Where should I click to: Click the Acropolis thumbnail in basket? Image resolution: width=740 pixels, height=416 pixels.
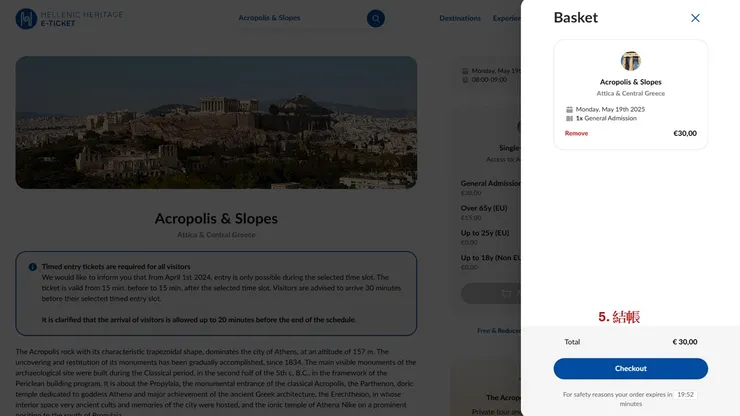(x=630, y=61)
